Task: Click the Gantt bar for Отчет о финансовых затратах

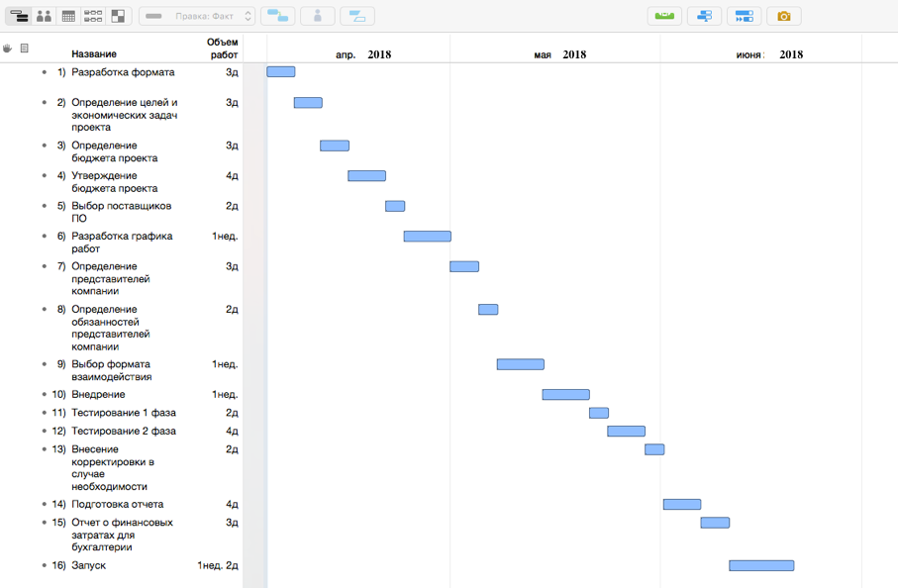Action: [x=715, y=523]
